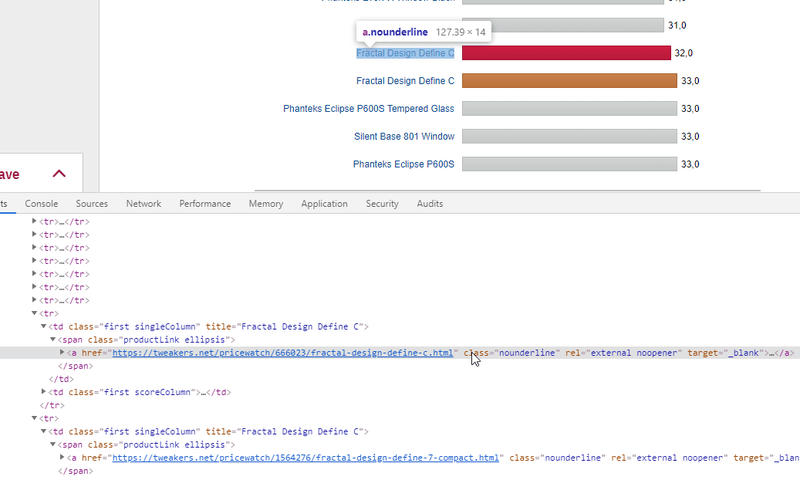This screenshot has width=800, height=480.
Task: Click the red chart bar valued 32,0
Action: [566, 53]
